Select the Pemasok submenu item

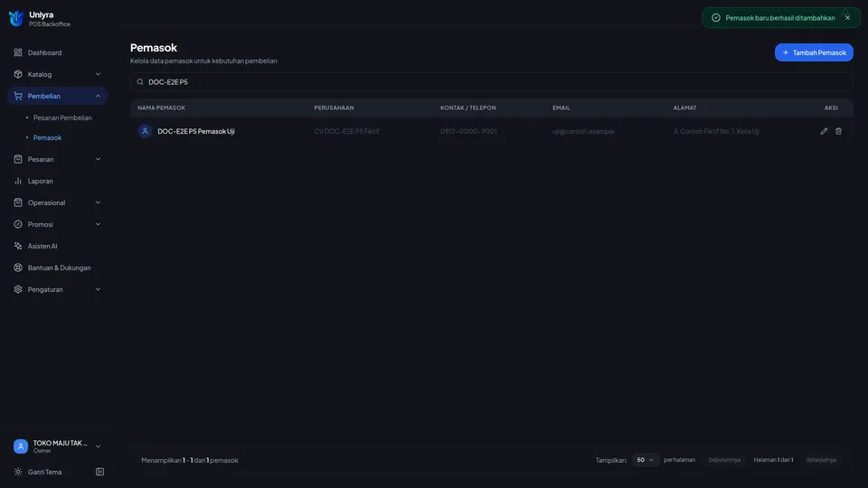pos(47,137)
